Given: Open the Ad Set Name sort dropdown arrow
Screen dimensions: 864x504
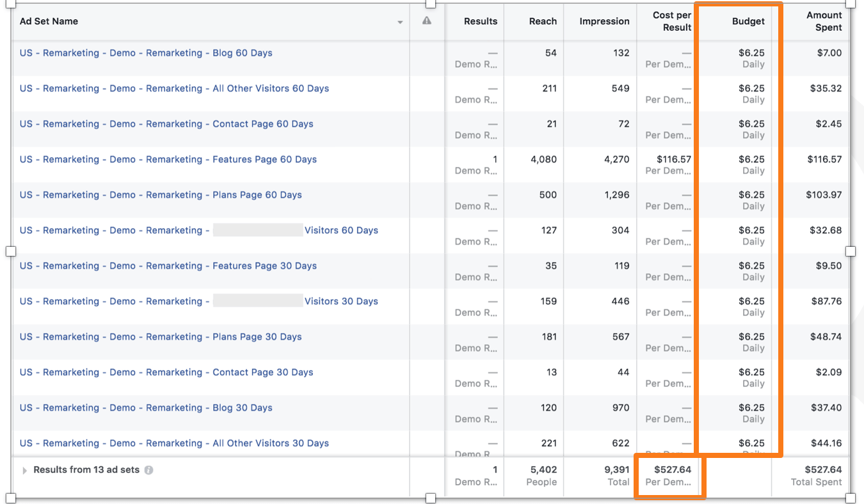Looking at the screenshot, I should coord(400,22).
